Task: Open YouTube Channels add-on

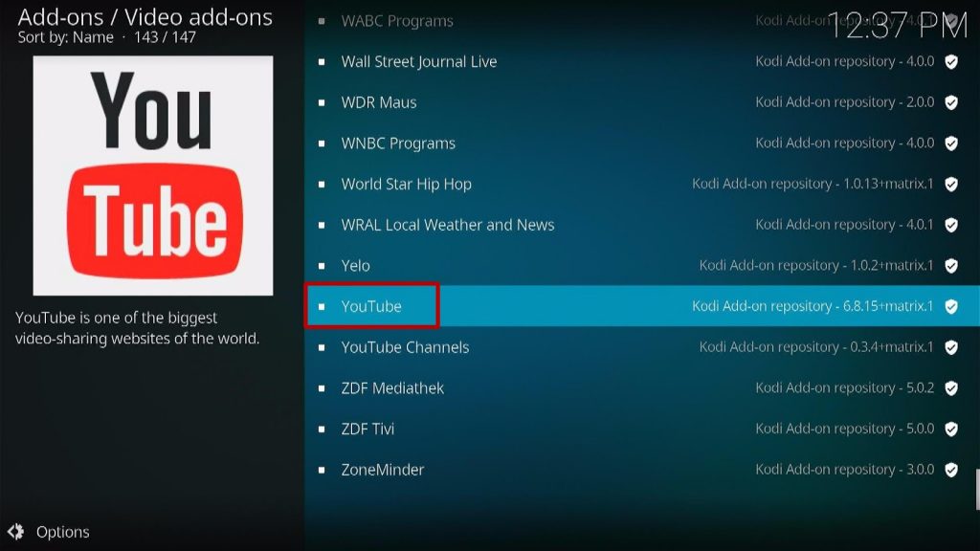Action: point(642,347)
